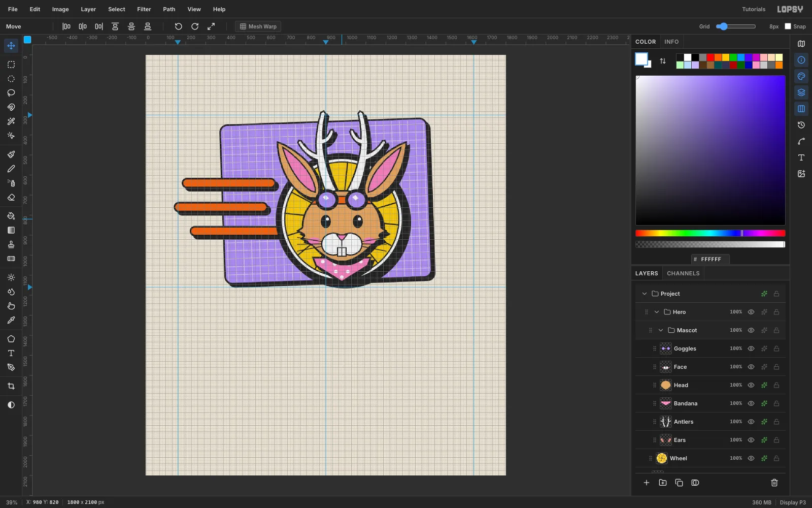The height and width of the screenshot is (508, 812).
Task: Click the undo arrow in the options bar
Action: pos(179,26)
